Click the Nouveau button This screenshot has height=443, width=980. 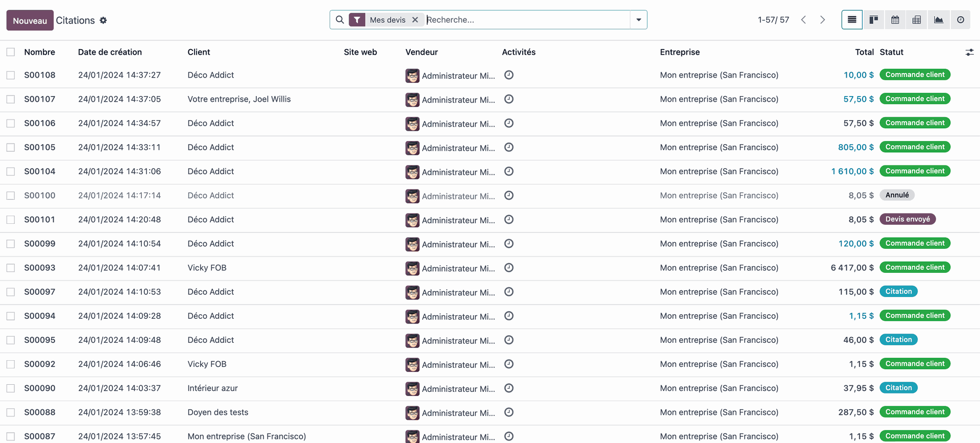(x=30, y=20)
